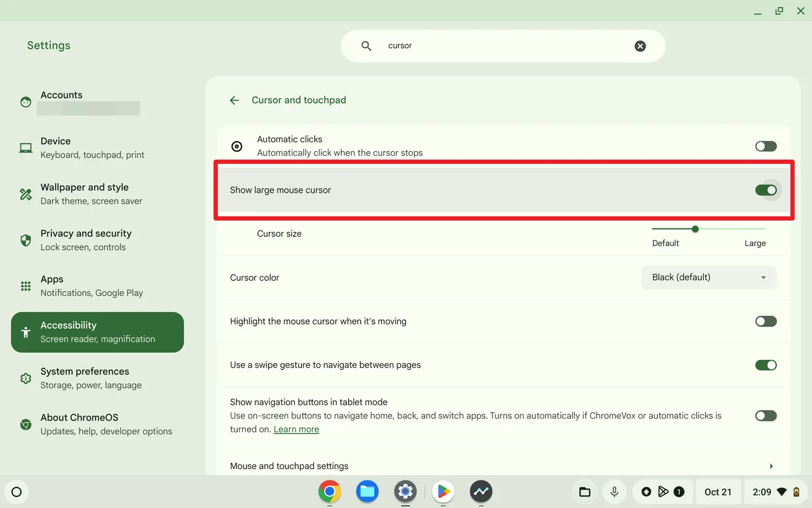Enable Highlight the mouse cursor when moving
The height and width of the screenshot is (508, 812).
click(766, 321)
